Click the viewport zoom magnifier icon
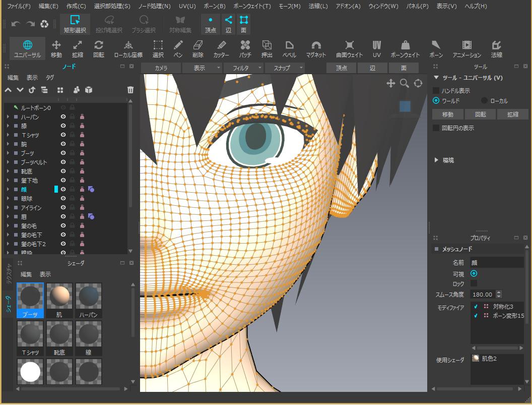Viewport: 532px width, 405px height. [x=404, y=83]
